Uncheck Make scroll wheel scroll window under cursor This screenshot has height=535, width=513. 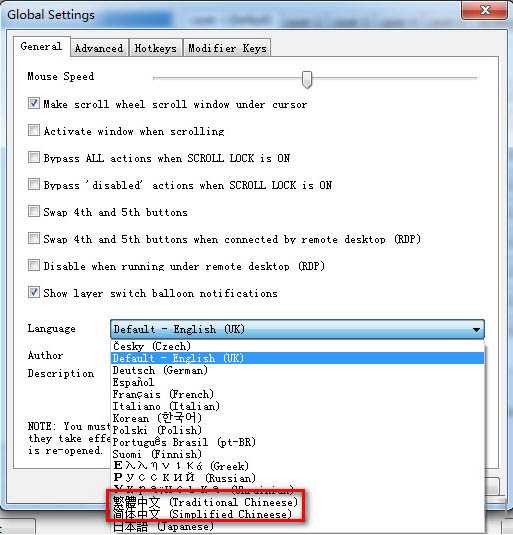33,103
